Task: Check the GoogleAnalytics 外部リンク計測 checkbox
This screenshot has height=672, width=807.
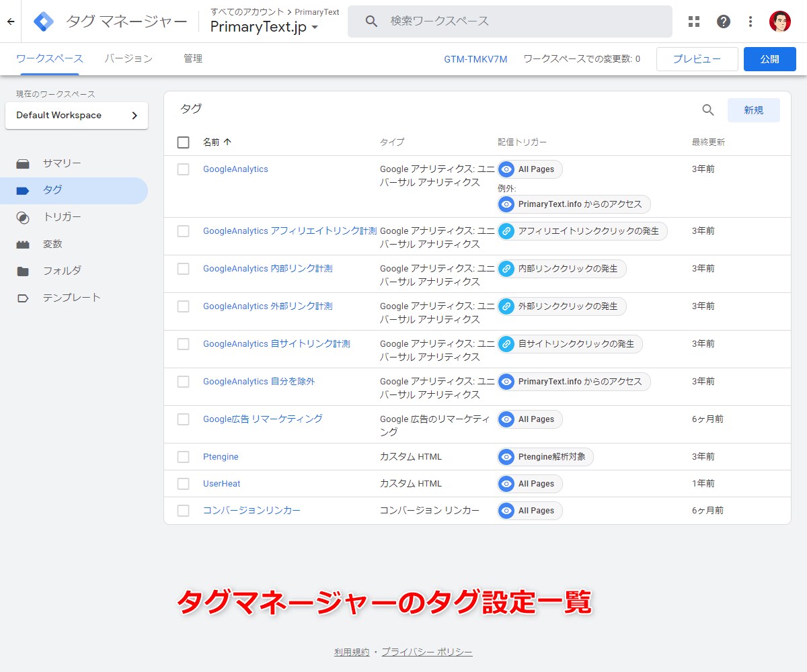Action: pyautogui.click(x=184, y=306)
